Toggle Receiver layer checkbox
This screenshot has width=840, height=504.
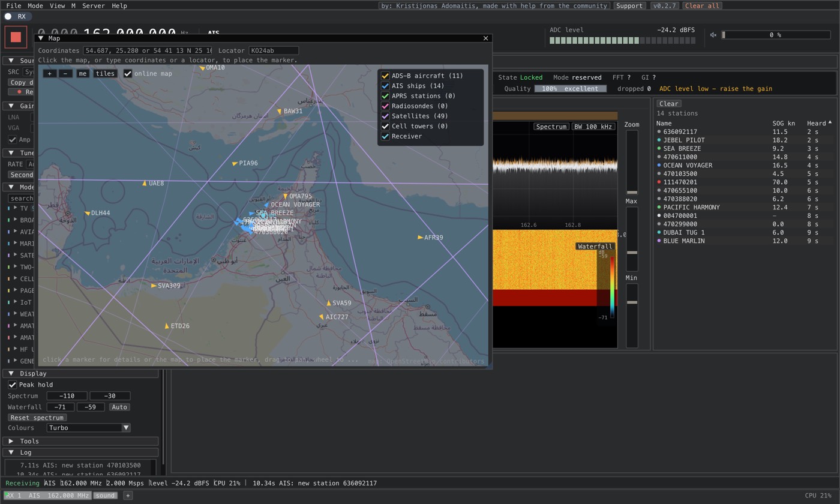385,136
